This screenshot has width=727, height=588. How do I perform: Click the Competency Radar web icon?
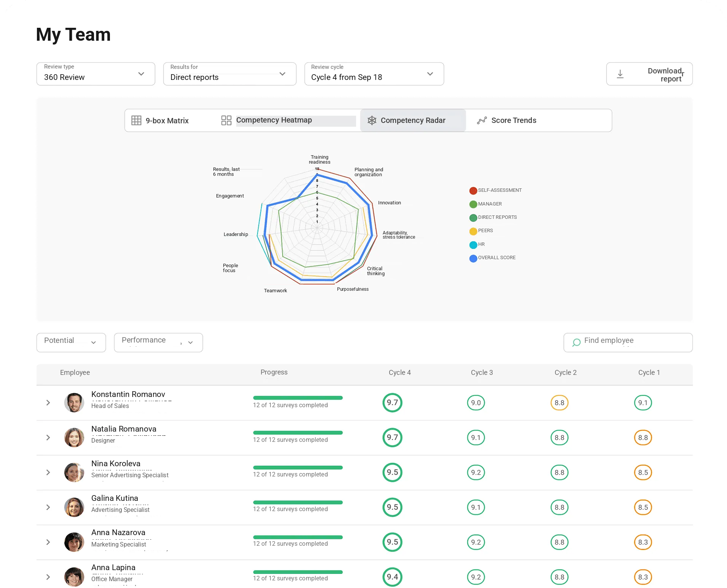click(372, 121)
